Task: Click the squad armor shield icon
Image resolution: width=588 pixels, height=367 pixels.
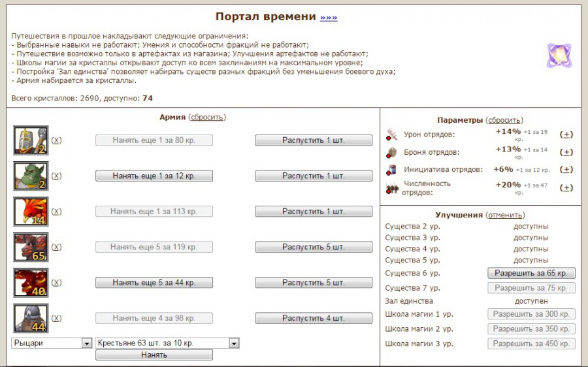Action: pos(391,153)
